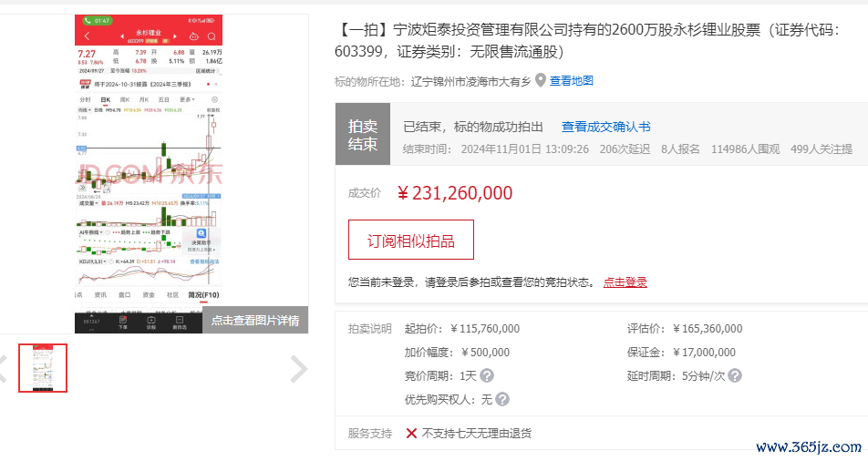Open 点击查看图片详情 overlay button
Image resolution: width=868 pixels, height=461 pixels.
[x=255, y=320]
